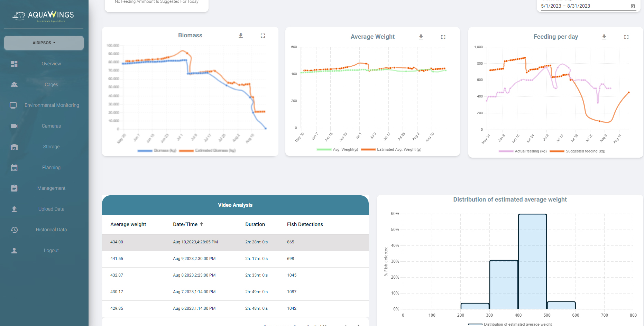This screenshot has width=644, height=326.
Task: Click average weight value 441.55
Action: (x=117, y=259)
